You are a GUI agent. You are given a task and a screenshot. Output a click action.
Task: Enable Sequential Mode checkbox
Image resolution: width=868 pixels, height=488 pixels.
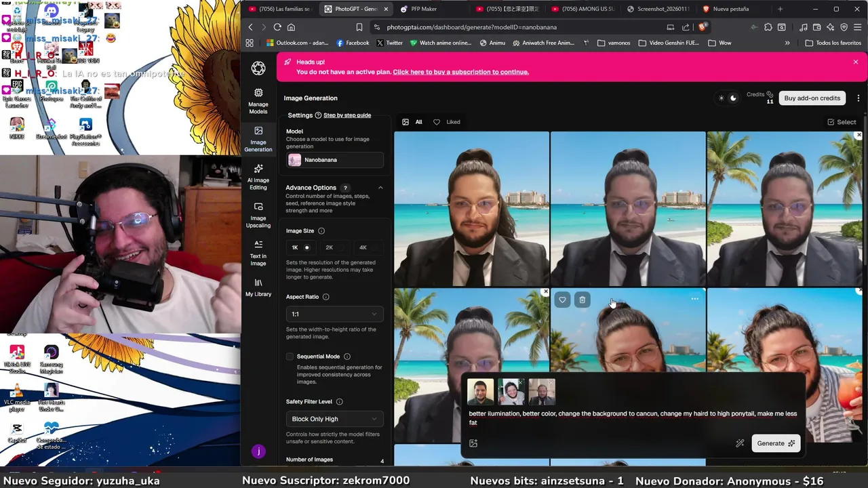pos(290,357)
